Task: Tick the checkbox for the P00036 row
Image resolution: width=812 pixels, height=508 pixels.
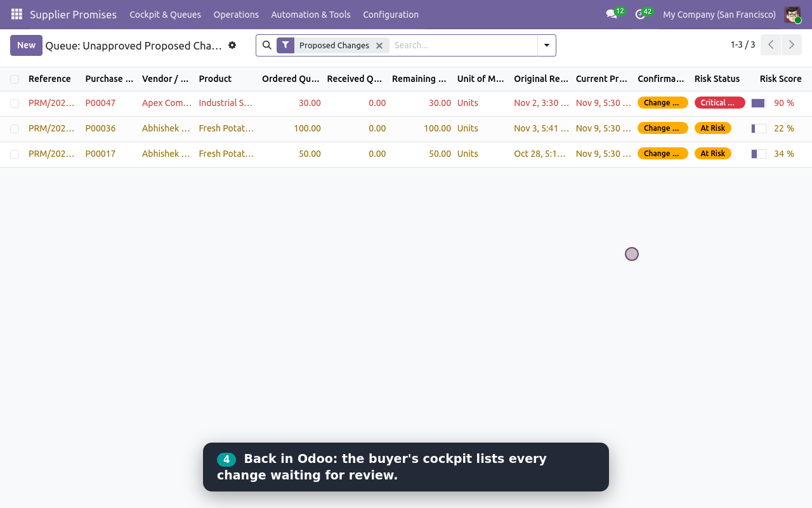Action: tap(15, 129)
